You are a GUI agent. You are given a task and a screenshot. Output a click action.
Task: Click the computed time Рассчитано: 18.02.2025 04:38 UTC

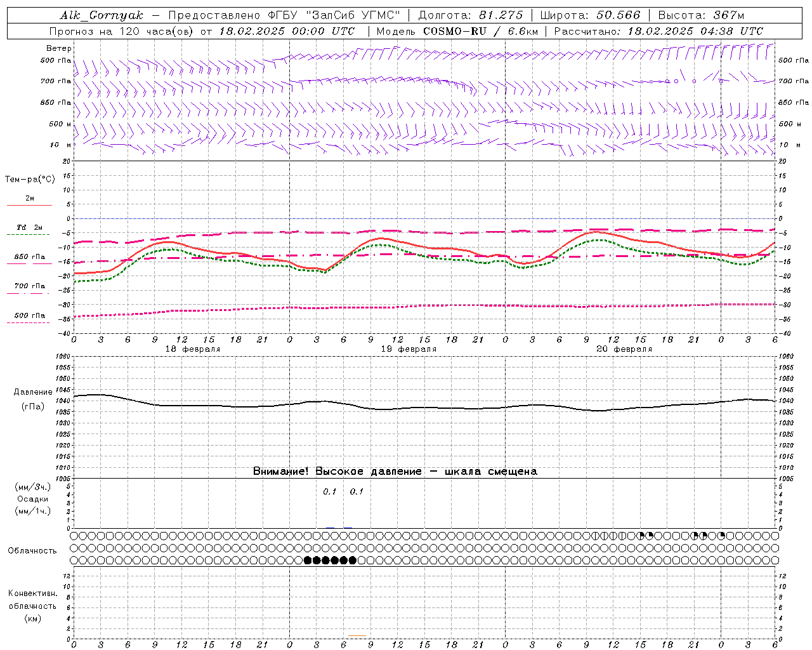(658, 31)
